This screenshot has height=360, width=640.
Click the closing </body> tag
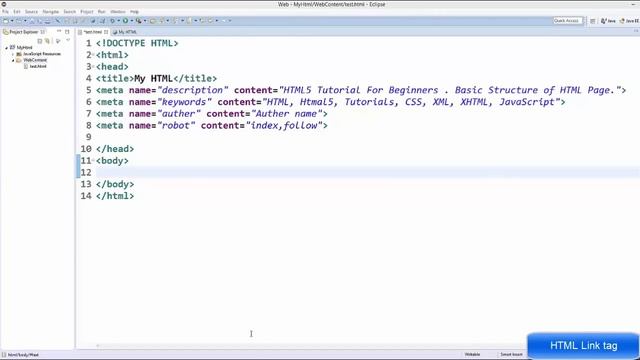click(115, 184)
